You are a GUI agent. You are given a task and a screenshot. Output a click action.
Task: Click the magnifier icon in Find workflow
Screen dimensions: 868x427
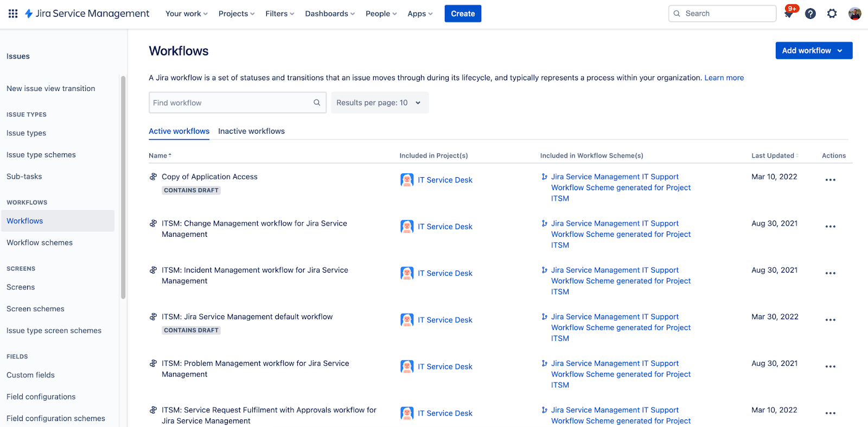[317, 102]
